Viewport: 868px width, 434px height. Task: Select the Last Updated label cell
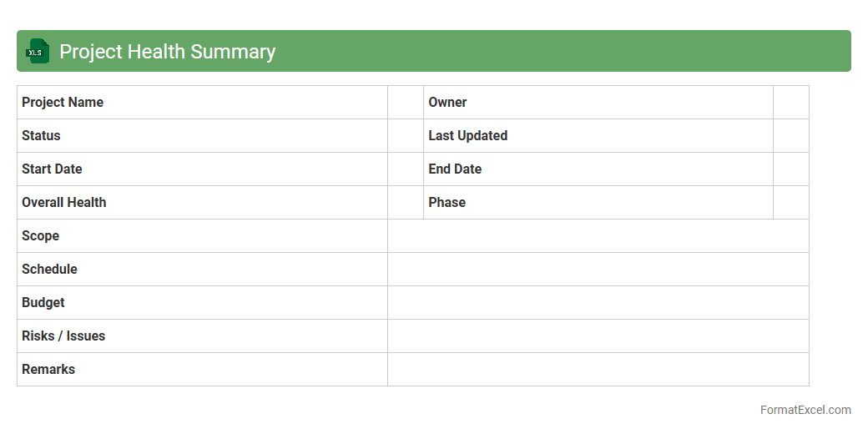coord(598,136)
